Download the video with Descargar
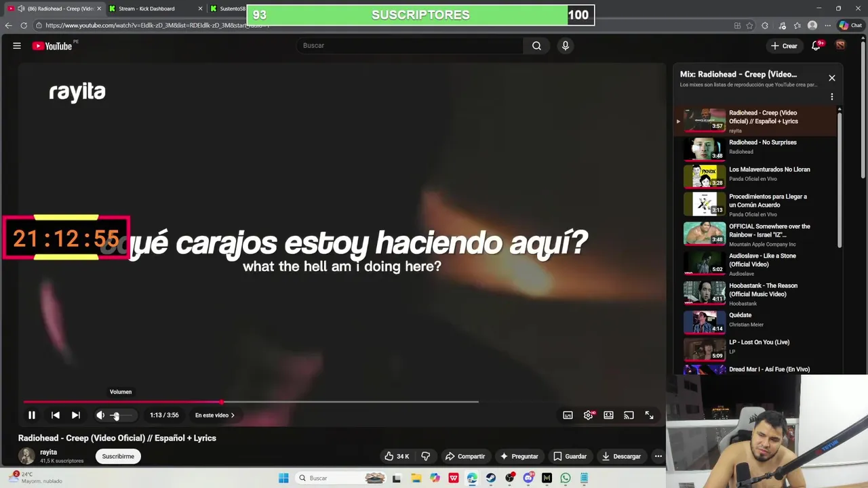868x488 pixels. click(x=621, y=456)
